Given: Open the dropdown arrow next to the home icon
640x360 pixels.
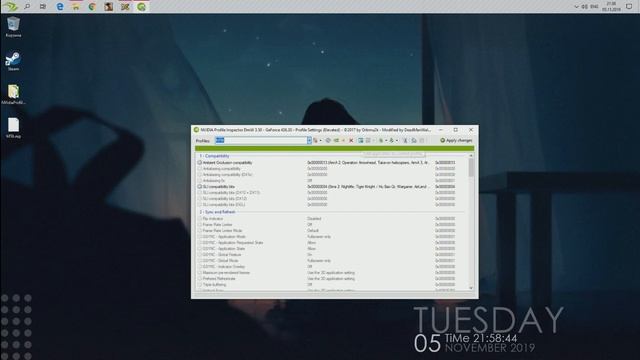Looking at the screenshot, I should tap(320, 140).
